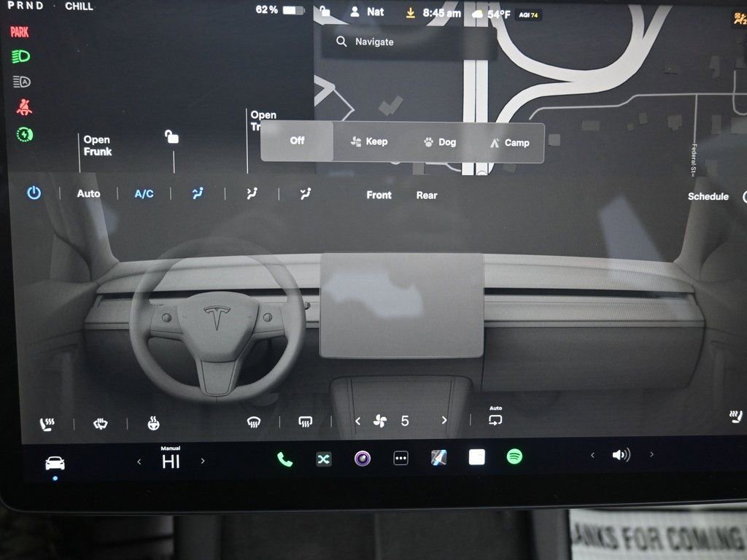This screenshot has width=747, height=560.
Task: Turn on the front windshield defrost
Action: pyautogui.click(x=253, y=421)
